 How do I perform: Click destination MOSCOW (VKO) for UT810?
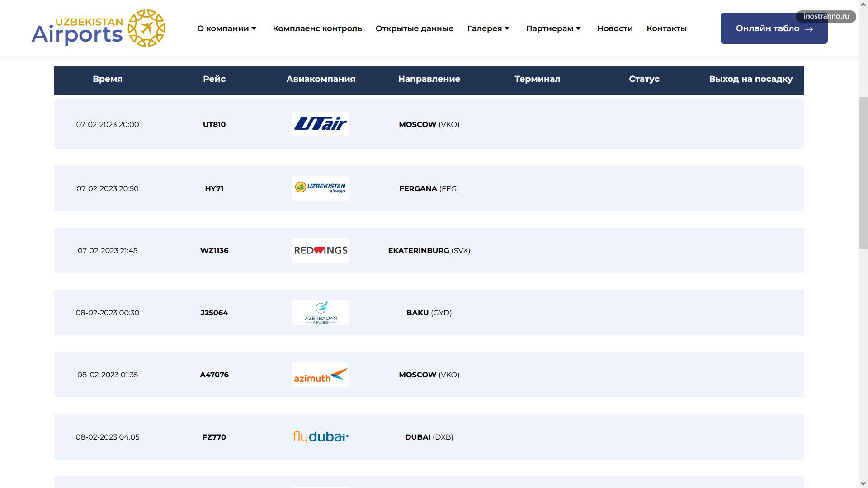(429, 124)
